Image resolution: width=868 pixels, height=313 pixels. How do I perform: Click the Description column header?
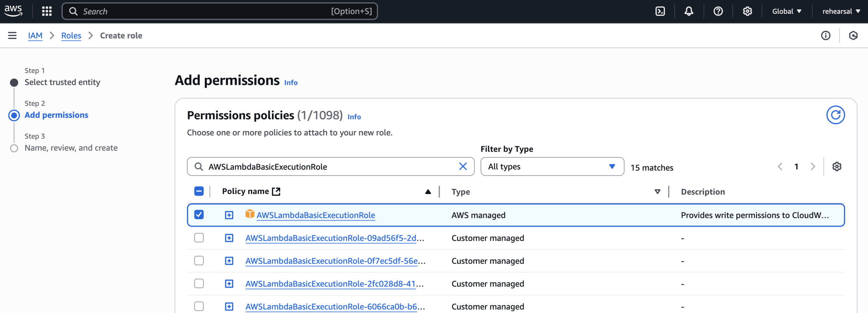coord(703,192)
